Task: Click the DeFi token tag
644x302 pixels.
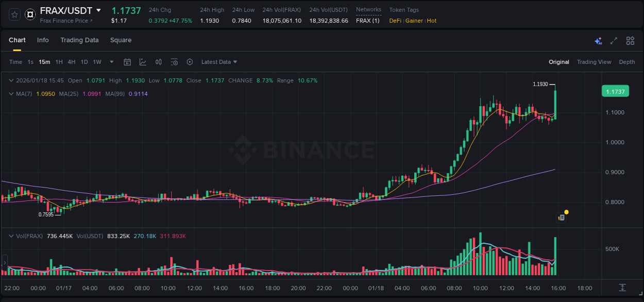Action: pos(395,21)
